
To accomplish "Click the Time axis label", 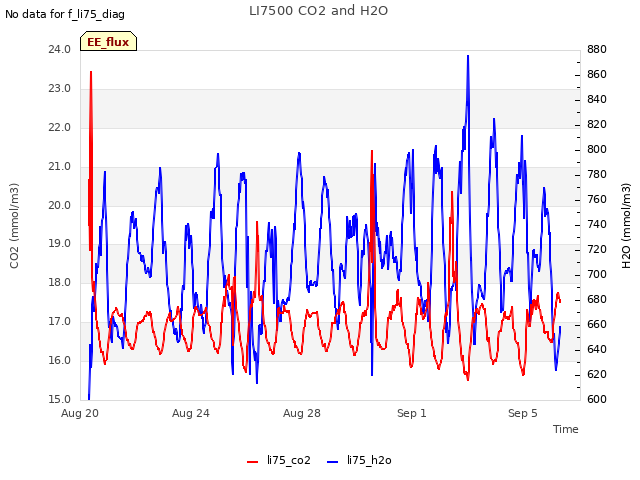I will [x=566, y=429].
